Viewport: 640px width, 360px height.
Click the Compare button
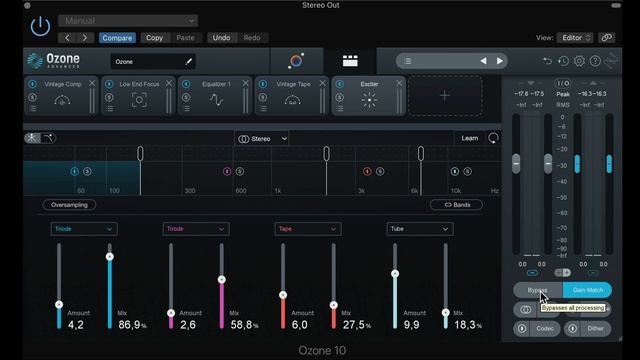117,38
